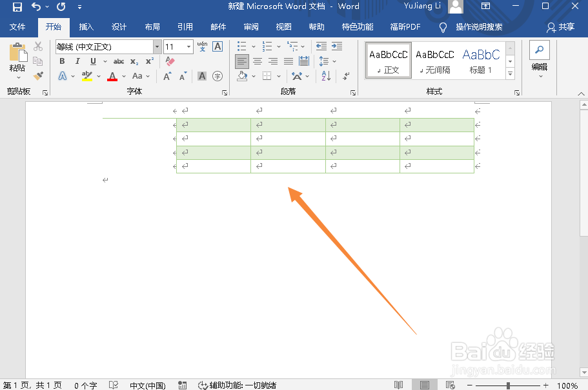Click the Copy icon
Image resolution: width=588 pixels, height=390 pixels.
38,61
